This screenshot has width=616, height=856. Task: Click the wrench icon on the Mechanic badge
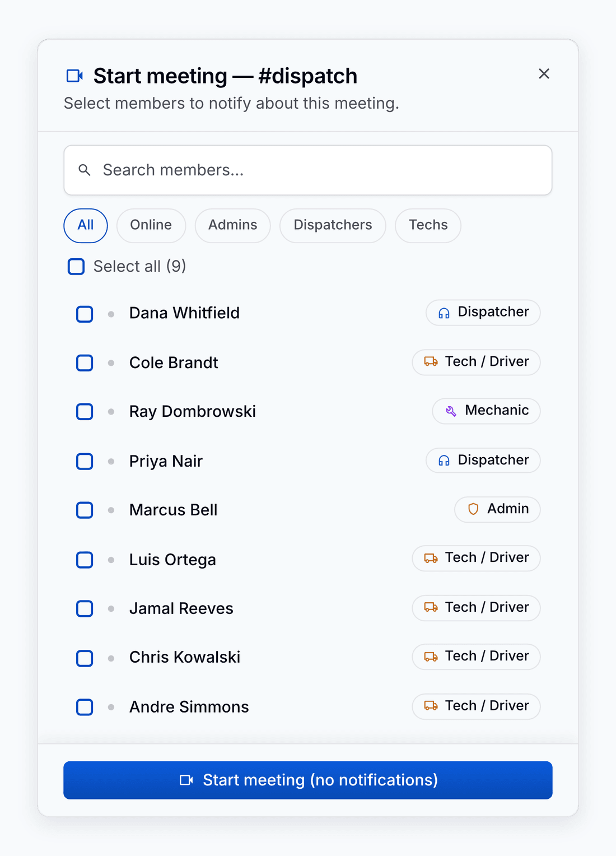(x=451, y=411)
